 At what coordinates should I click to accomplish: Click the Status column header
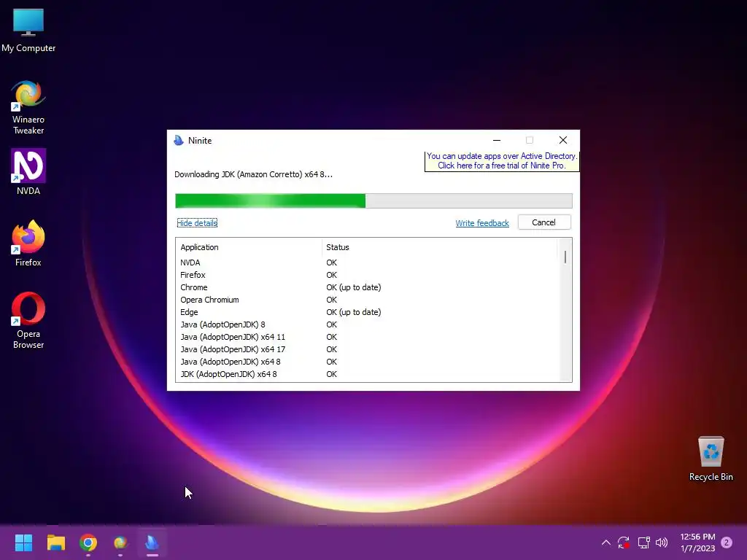tap(438, 247)
